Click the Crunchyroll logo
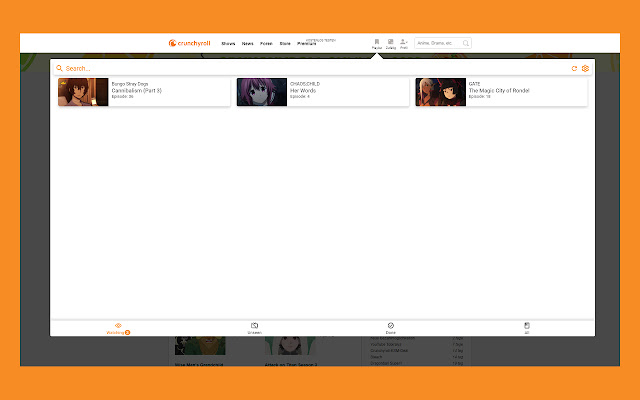The width and height of the screenshot is (640, 400). [189, 43]
